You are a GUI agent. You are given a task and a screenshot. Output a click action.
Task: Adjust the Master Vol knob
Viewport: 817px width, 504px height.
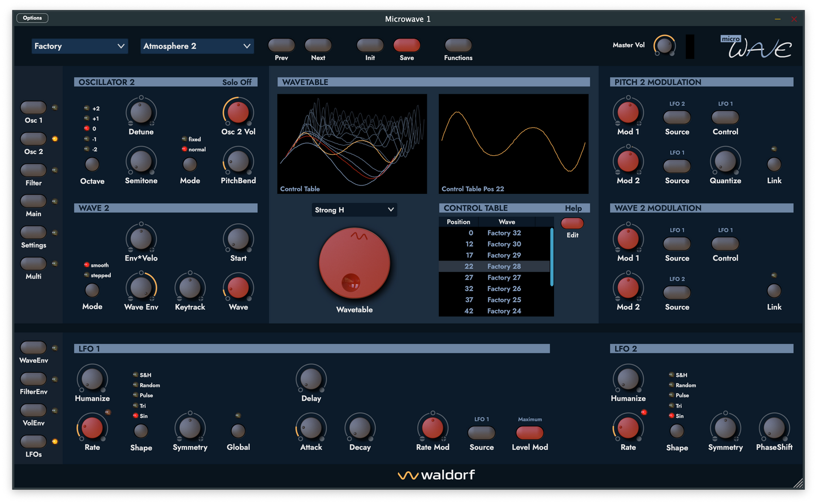pyautogui.click(x=664, y=45)
